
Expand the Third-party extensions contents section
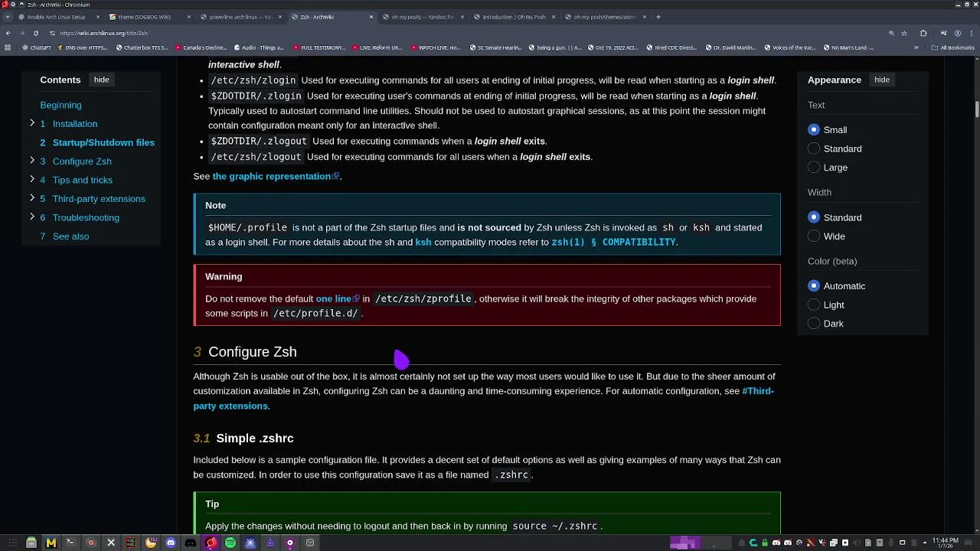32,198
